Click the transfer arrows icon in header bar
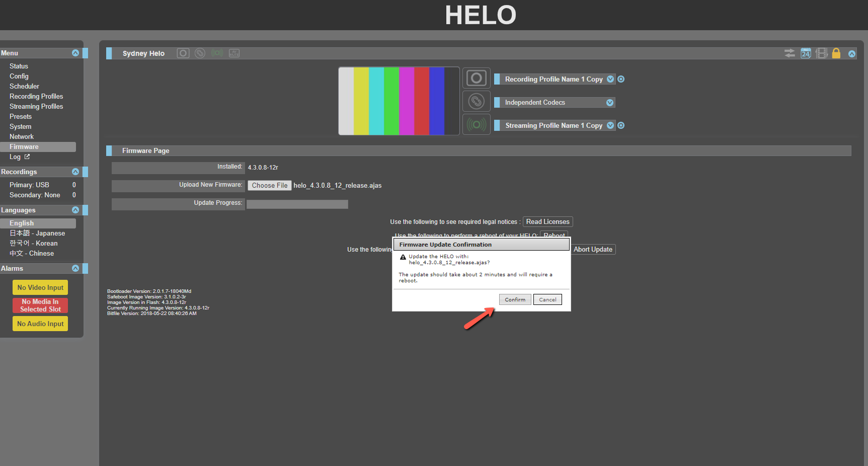This screenshot has height=466, width=868. (x=790, y=53)
